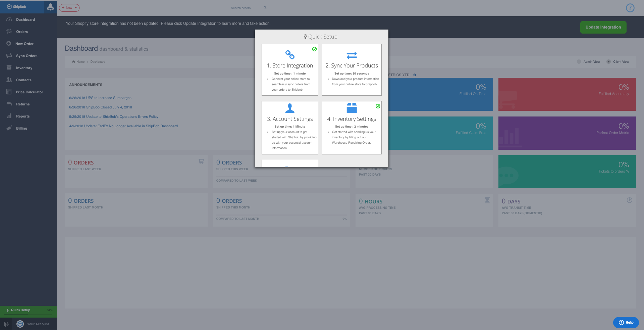Screen dimensions: 644x330
Task: Open the UPS to Increase Surcharges announcement
Action: point(100,98)
